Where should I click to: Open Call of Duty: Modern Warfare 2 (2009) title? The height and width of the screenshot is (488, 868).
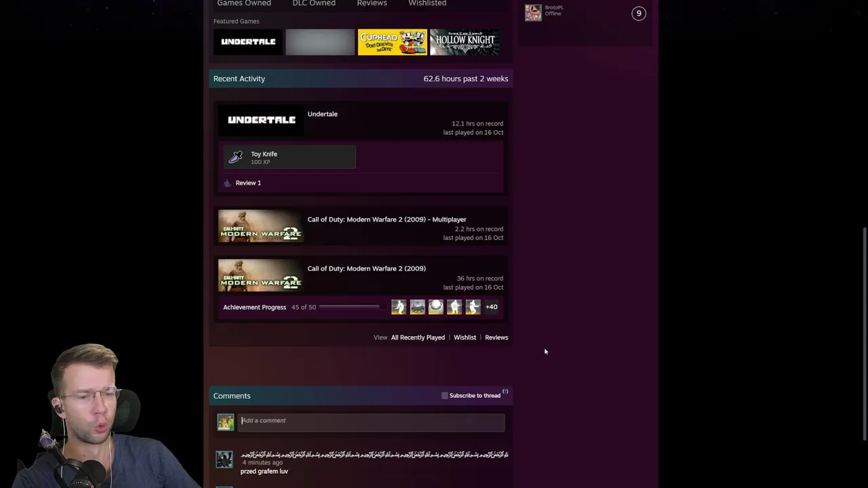tap(366, 268)
